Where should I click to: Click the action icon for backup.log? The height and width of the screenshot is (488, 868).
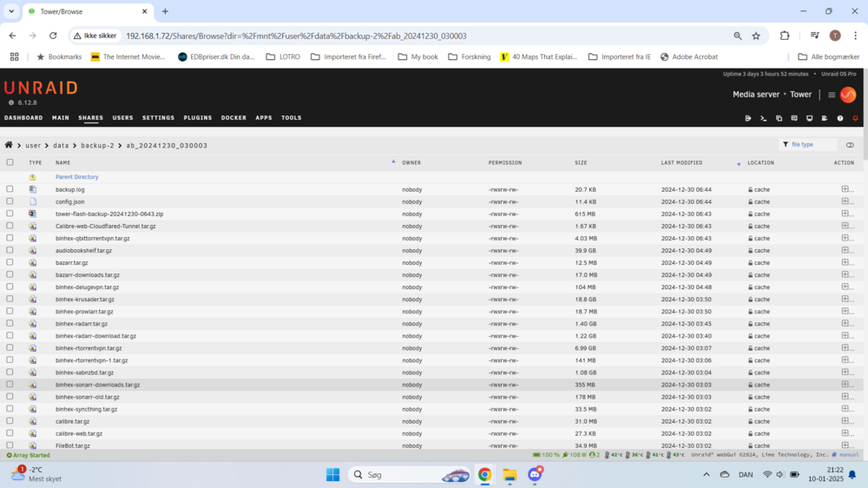(847, 189)
